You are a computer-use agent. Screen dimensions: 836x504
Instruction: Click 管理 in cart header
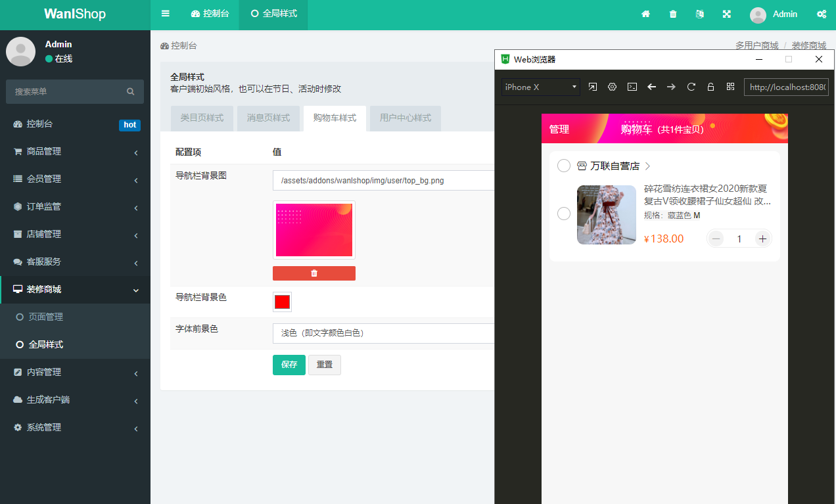pos(559,129)
